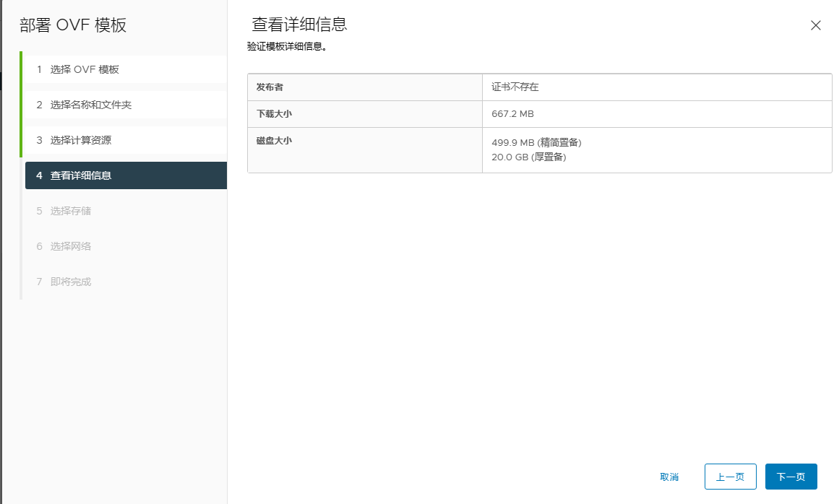Image resolution: width=834 pixels, height=504 pixels.
Task: Close the Deploy OVF Template dialog
Action: pyautogui.click(x=815, y=25)
